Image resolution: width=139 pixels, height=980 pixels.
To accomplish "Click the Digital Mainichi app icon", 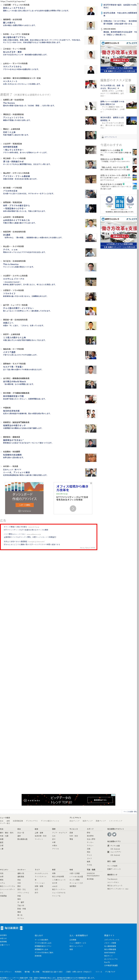I will click(108, 845).
